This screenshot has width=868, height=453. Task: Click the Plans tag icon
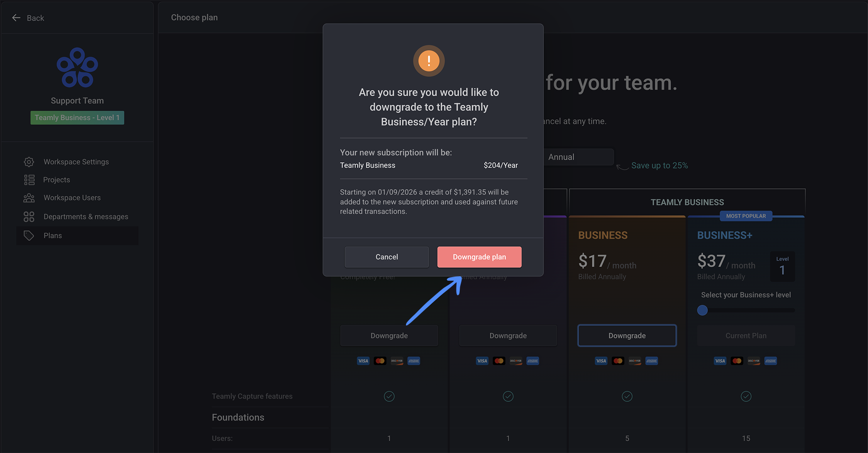pyautogui.click(x=29, y=236)
